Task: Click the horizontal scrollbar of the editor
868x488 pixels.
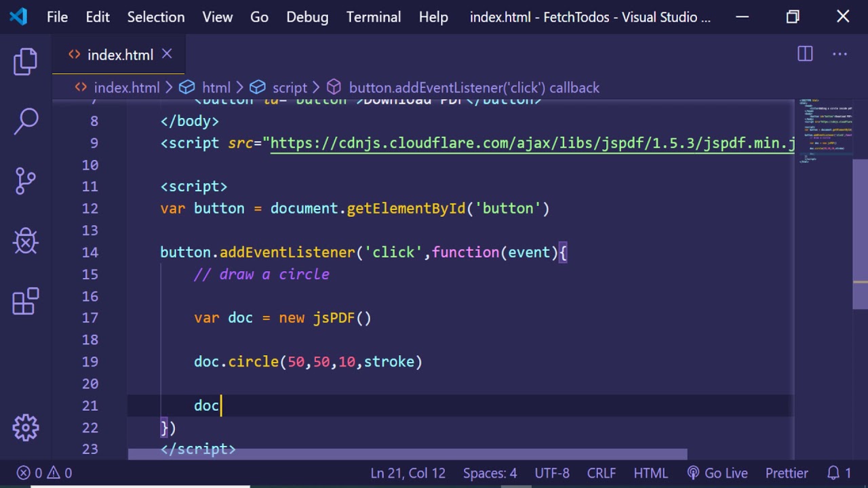Action: pos(407,454)
